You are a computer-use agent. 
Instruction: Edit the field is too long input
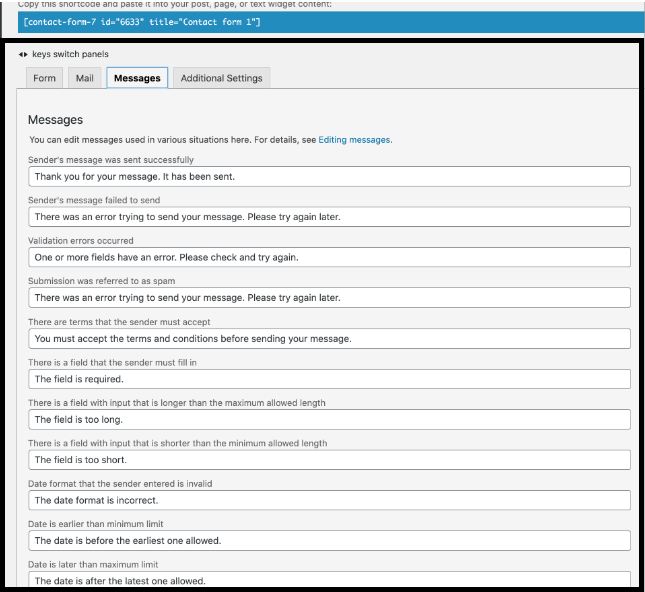[x=329, y=419]
